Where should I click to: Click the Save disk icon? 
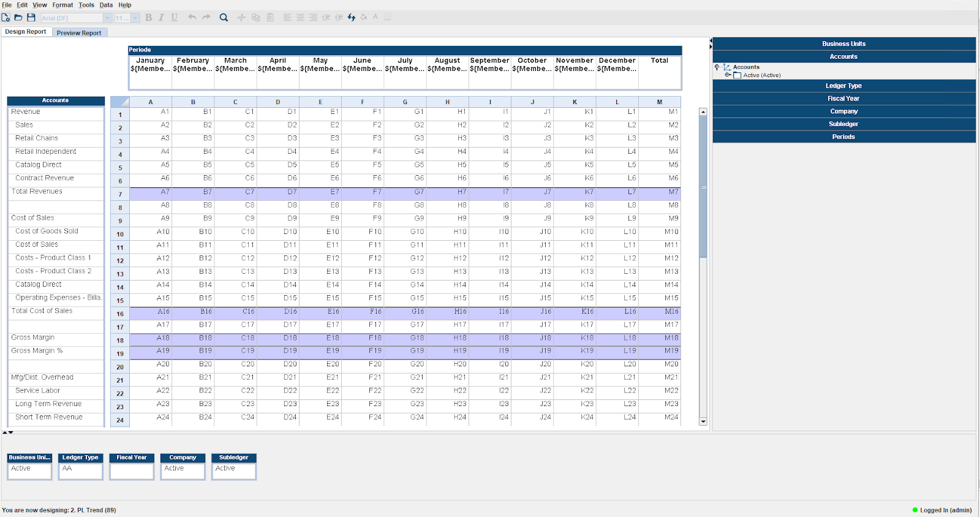click(31, 18)
